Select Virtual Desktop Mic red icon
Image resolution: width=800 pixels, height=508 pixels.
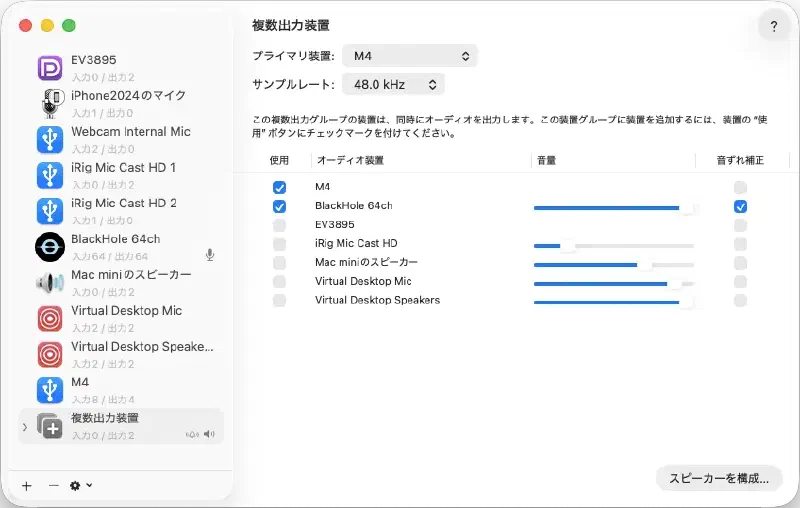click(x=49, y=319)
